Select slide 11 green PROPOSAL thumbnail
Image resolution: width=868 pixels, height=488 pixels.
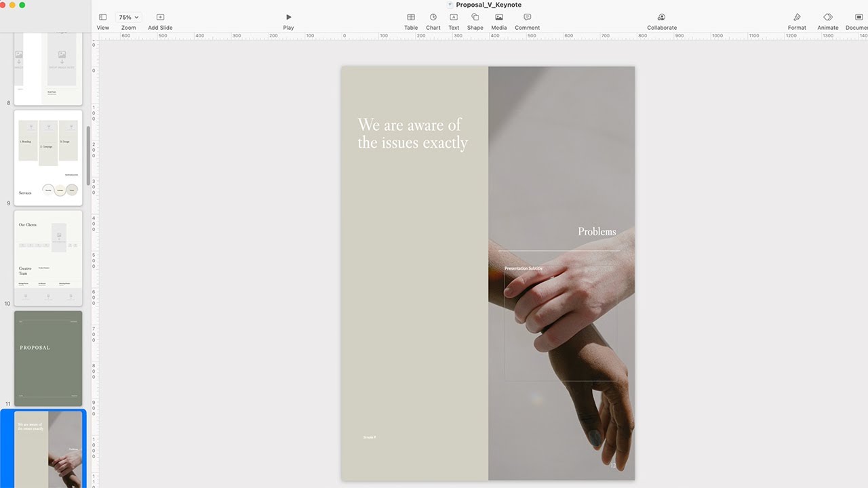[x=48, y=359]
